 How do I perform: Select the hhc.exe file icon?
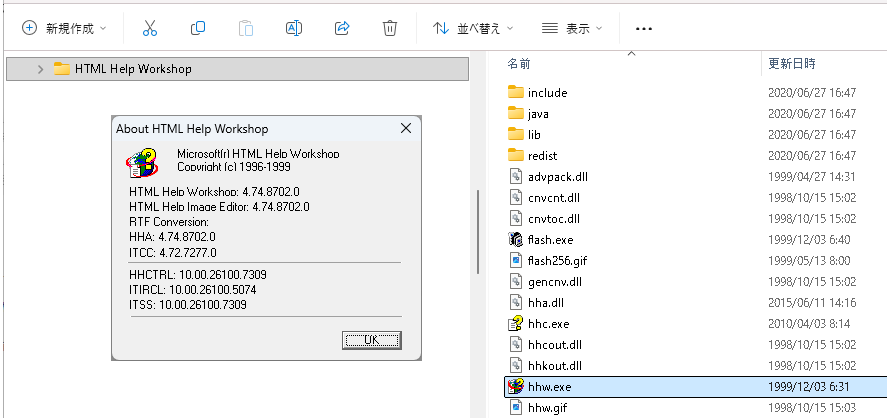point(516,323)
